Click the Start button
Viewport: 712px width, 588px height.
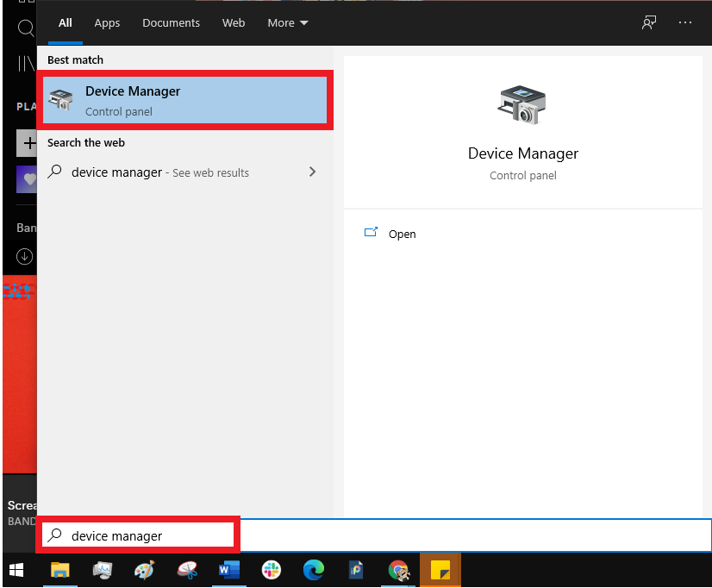pyautogui.click(x=17, y=570)
